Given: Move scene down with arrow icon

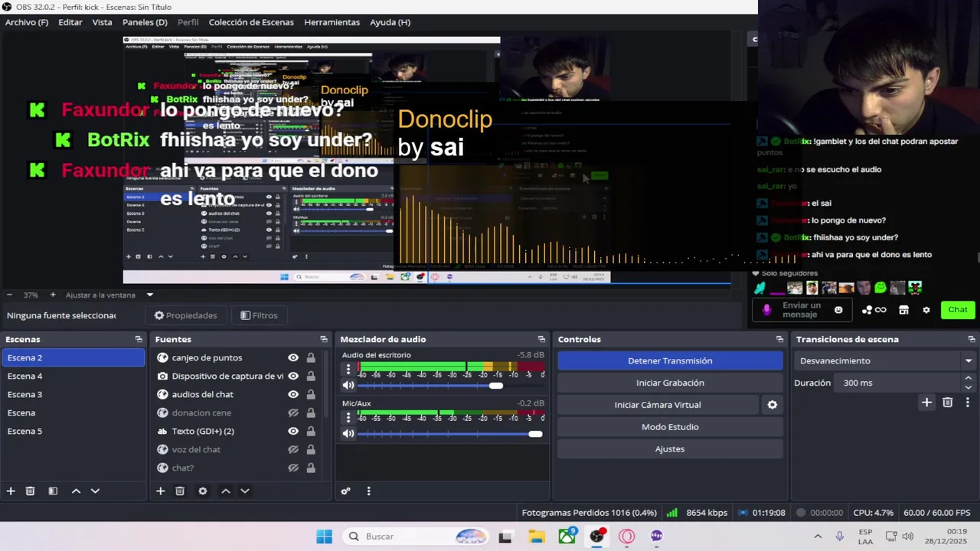Looking at the screenshot, I should click(95, 491).
